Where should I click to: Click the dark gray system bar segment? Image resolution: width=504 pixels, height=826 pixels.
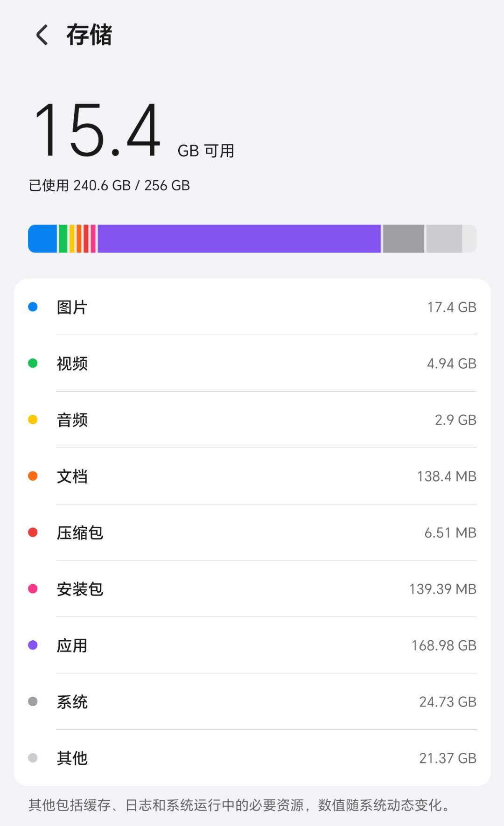(x=404, y=239)
